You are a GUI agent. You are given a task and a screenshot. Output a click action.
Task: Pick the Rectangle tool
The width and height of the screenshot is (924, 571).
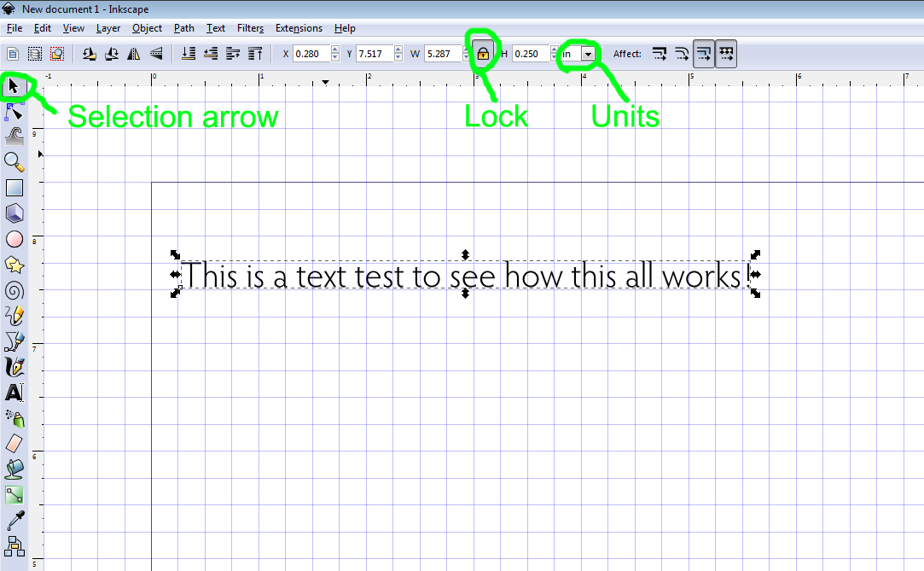pos(14,188)
